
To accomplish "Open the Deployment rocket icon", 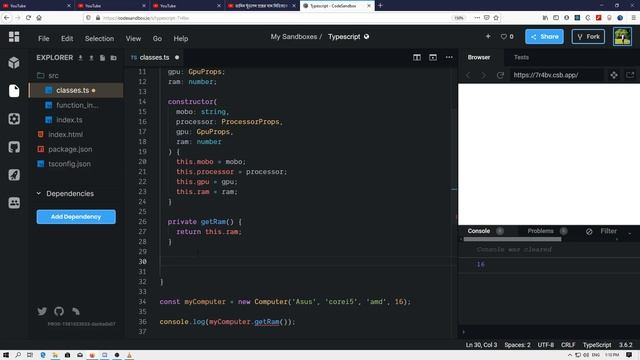I will pos(14,175).
